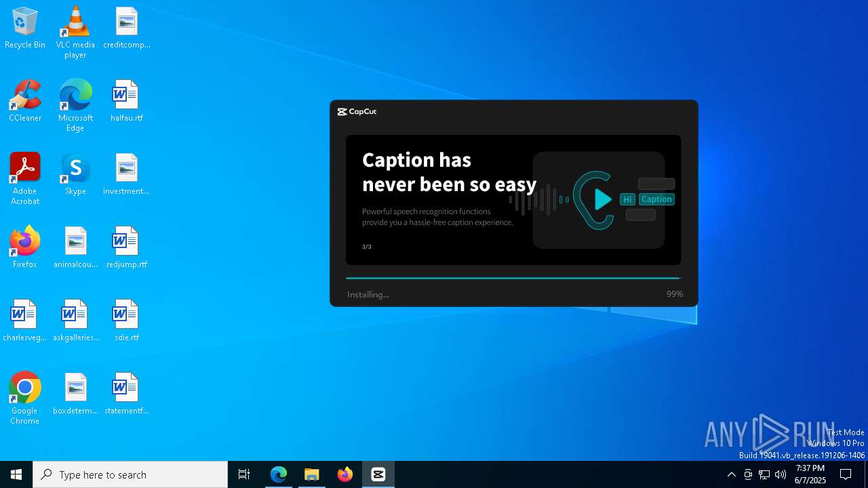Open Firefox desktop shortcut

25,247
